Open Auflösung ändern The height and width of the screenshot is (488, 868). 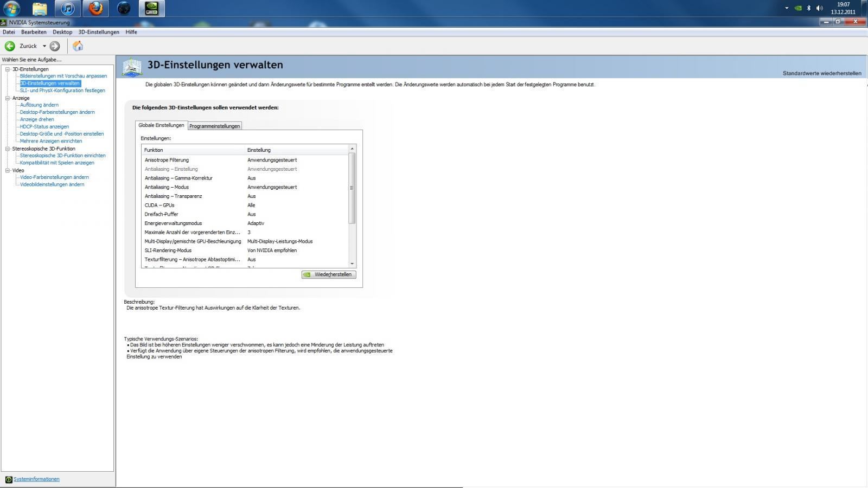tap(39, 105)
